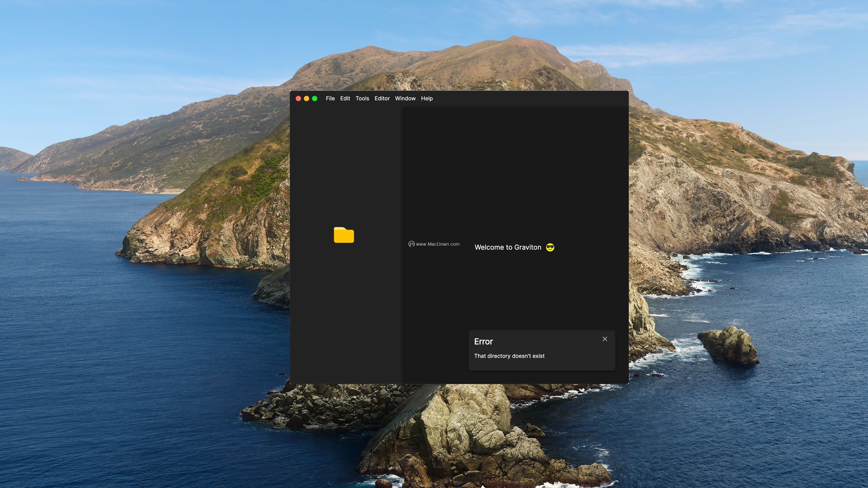Click the "Welcome to Graviton" text

tap(507, 247)
